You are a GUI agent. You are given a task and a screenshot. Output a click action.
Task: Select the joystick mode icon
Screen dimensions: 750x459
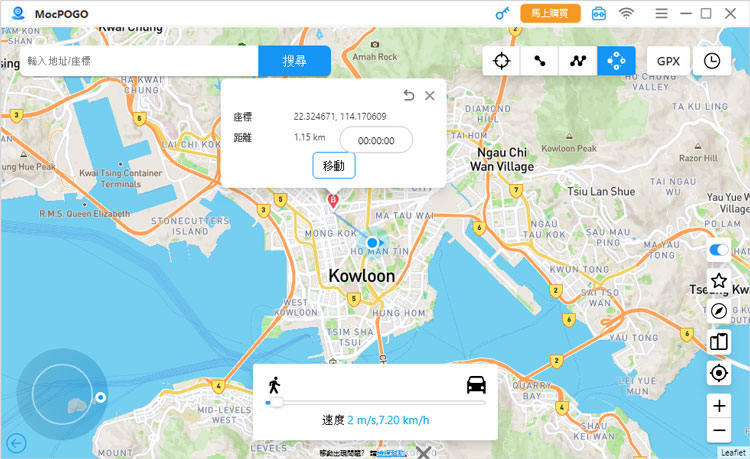pyautogui.click(x=616, y=61)
